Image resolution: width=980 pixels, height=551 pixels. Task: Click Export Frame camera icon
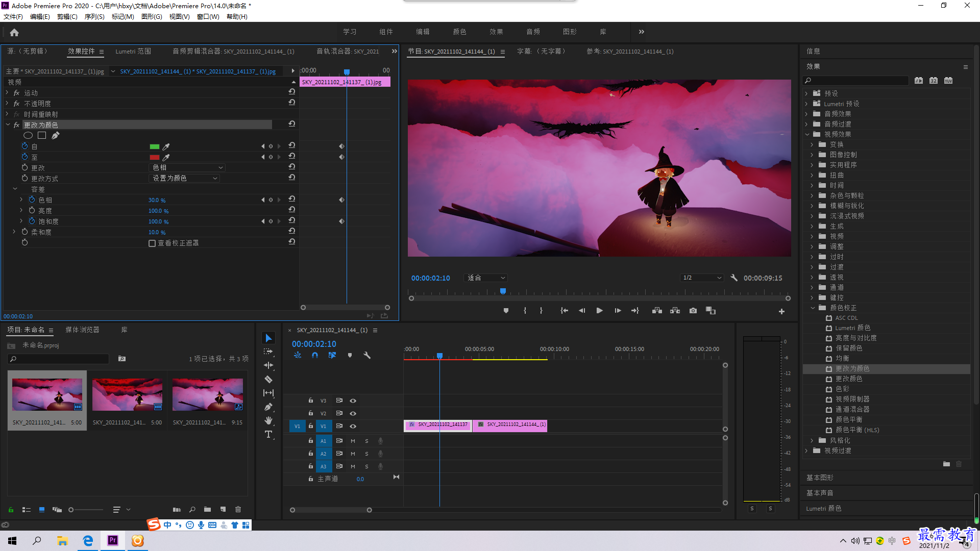coord(693,311)
